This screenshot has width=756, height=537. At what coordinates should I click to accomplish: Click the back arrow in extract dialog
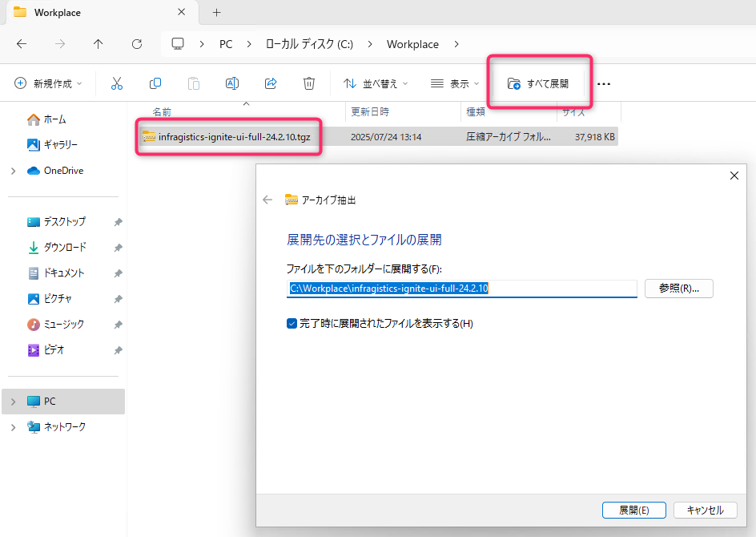(x=267, y=200)
